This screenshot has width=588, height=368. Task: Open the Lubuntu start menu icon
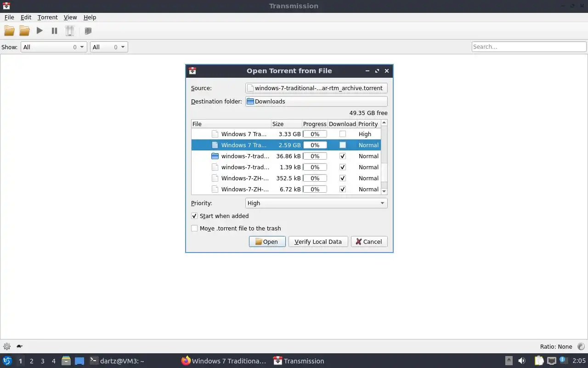click(x=7, y=361)
